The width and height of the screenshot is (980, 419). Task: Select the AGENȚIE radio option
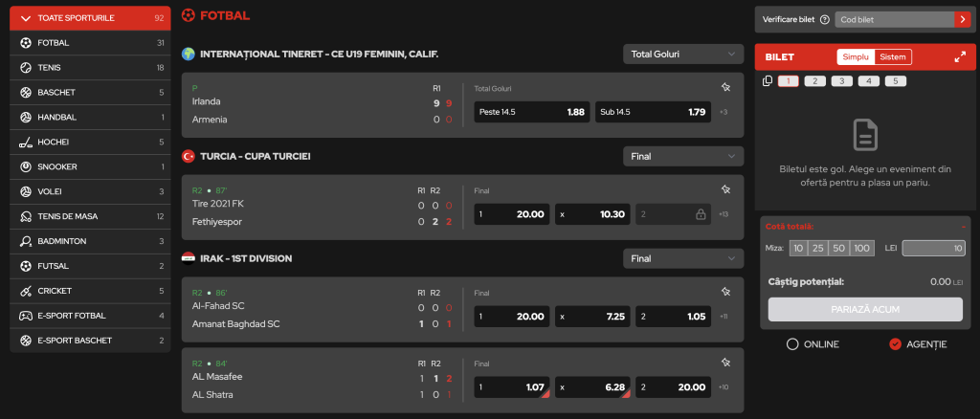coord(895,344)
